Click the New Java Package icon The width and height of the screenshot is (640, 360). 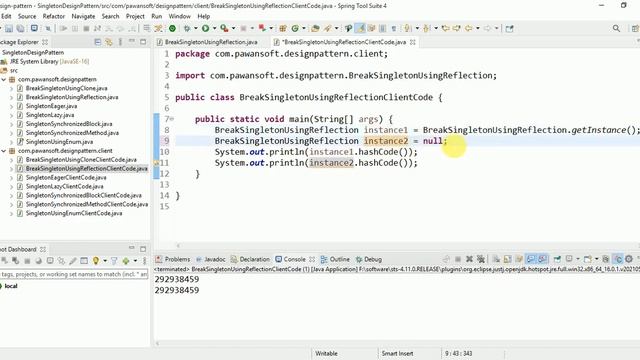(x=282, y=28)
